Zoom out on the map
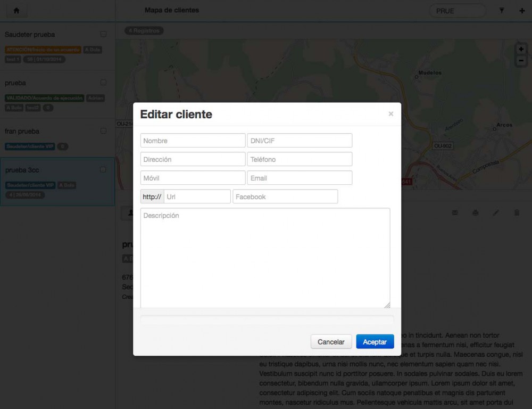Viewport: 532px width, 409px height. pyautogui.click(x=521, y=60)
